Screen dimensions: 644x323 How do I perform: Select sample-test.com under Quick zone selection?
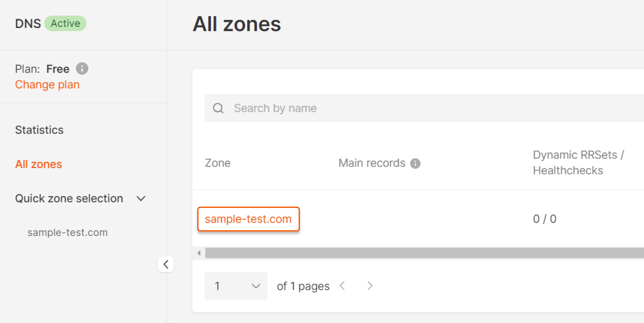point(68,232)
